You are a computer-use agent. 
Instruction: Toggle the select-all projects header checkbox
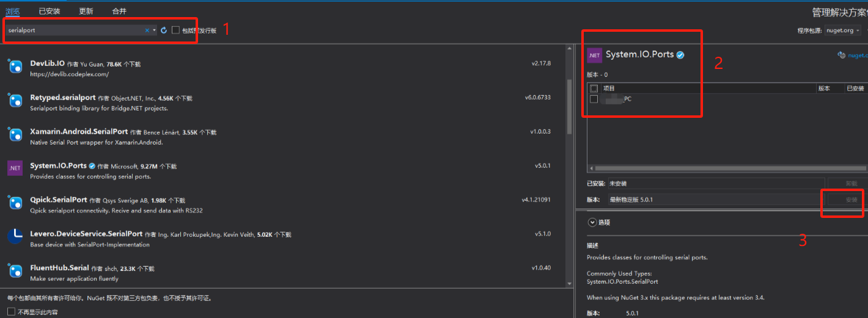point(594,89)
